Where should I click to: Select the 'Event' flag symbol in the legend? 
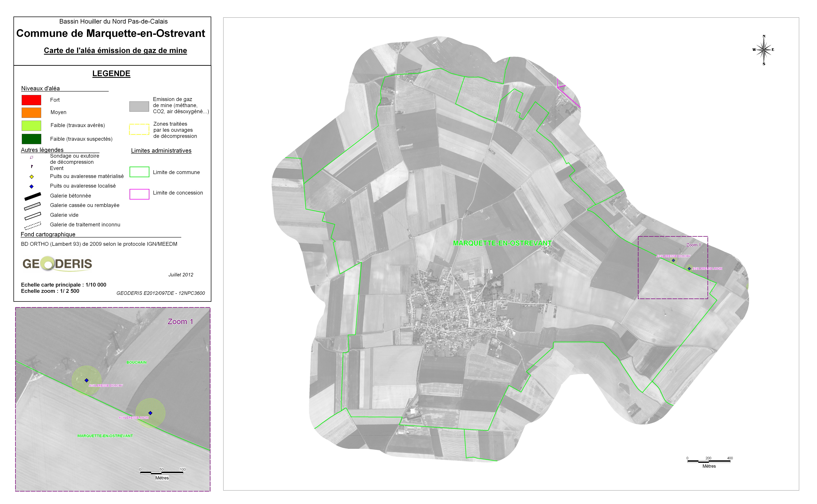pos(32,166)
